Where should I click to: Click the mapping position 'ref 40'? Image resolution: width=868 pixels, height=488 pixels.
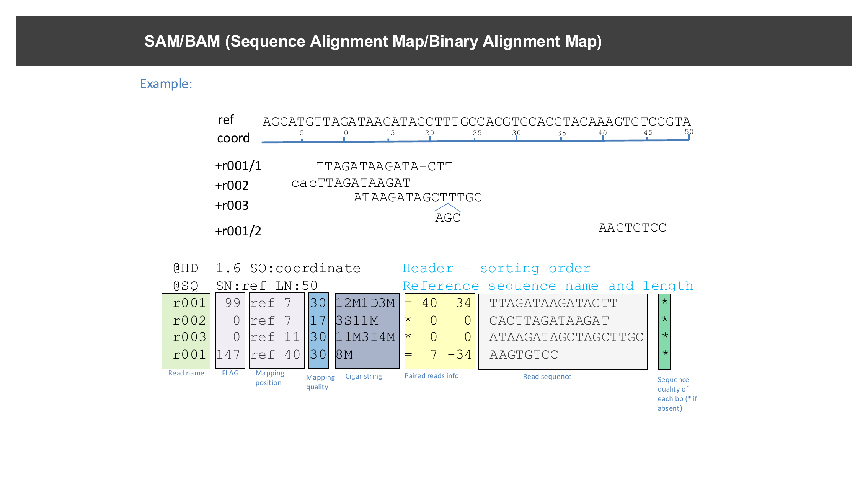coord(275,355)
